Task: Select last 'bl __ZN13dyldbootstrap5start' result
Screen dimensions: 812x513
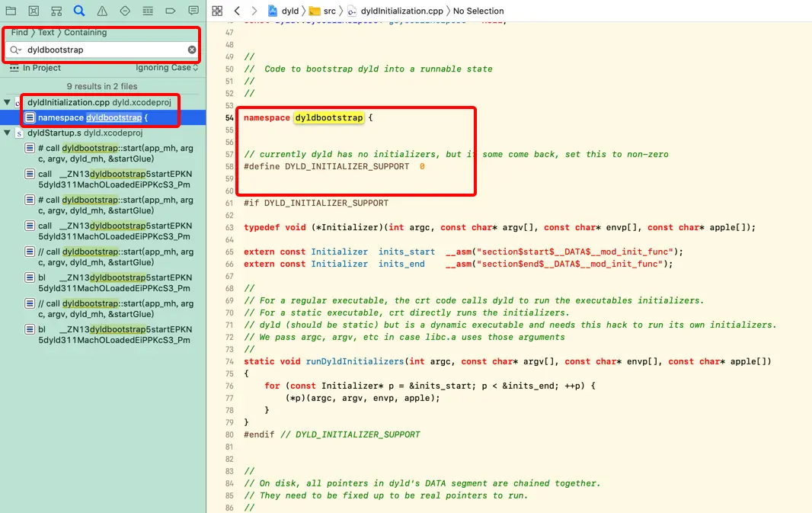Action: (x=115, y=335)
